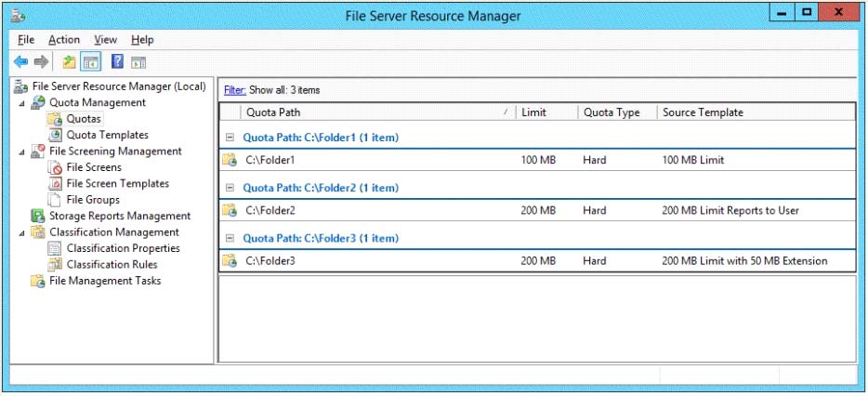Click the File Screens icon in the tree

55,167
